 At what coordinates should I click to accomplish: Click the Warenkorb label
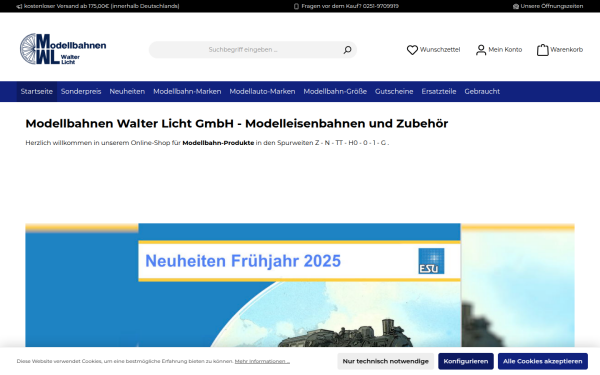pyautogui.click(x=566, y=50)
